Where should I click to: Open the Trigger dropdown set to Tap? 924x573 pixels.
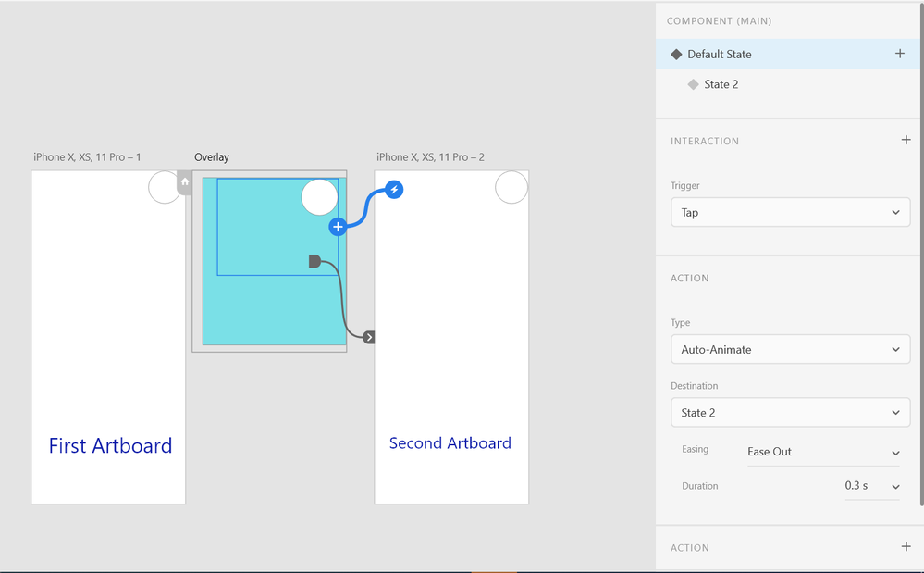coord(789,212)
